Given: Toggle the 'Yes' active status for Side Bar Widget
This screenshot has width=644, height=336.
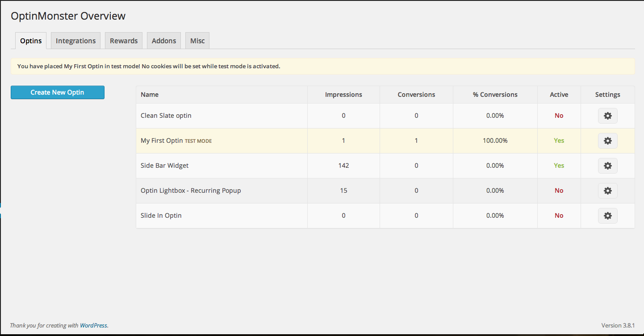Looking at the screenshot, I should 559,165.
